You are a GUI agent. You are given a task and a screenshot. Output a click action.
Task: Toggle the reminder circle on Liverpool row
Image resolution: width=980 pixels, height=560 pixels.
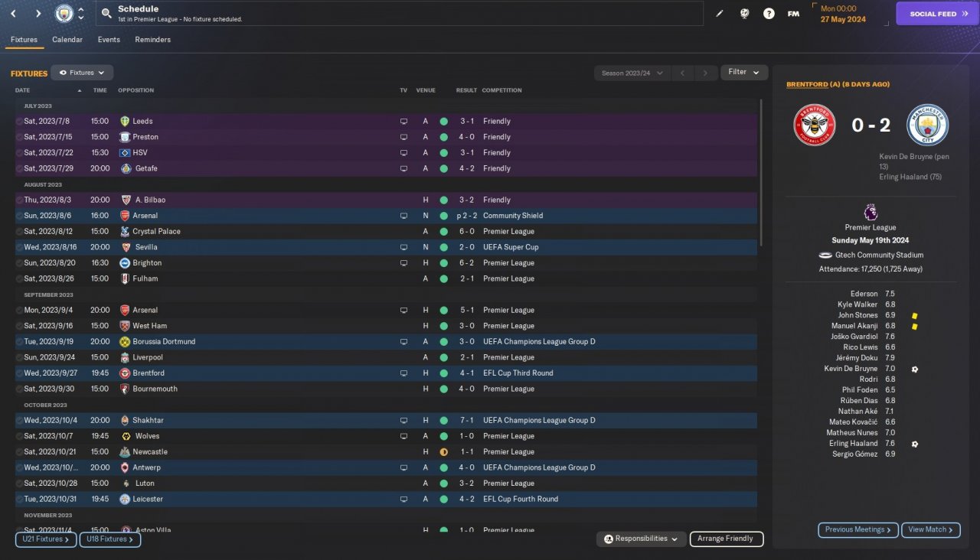[19, 357]
